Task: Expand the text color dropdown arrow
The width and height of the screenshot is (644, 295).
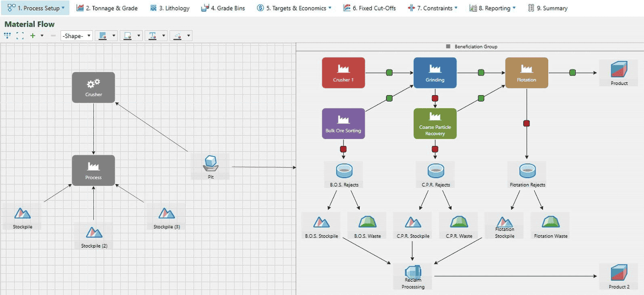Action: click(x=164, y=36)
